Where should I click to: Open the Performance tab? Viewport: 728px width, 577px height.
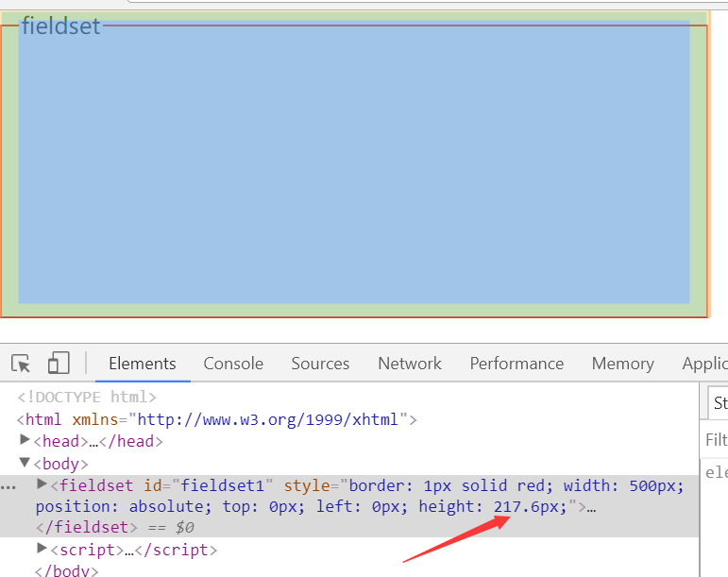point(516,364)
